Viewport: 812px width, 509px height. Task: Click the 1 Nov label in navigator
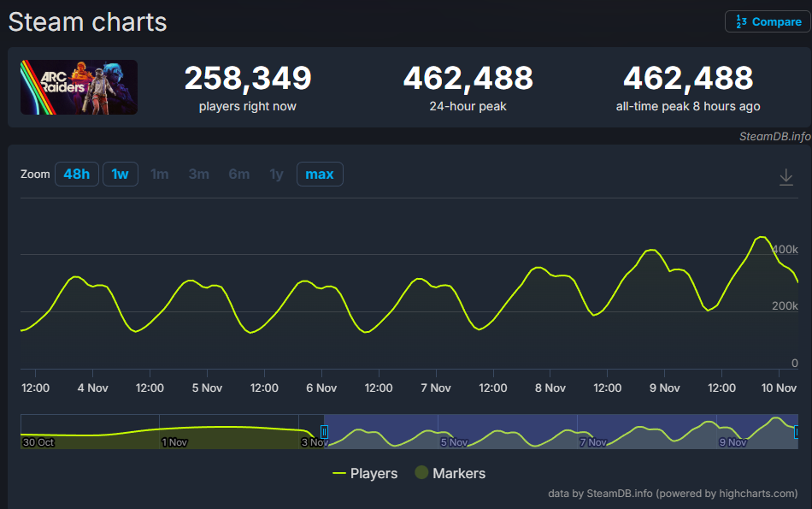tap(174, 442)
